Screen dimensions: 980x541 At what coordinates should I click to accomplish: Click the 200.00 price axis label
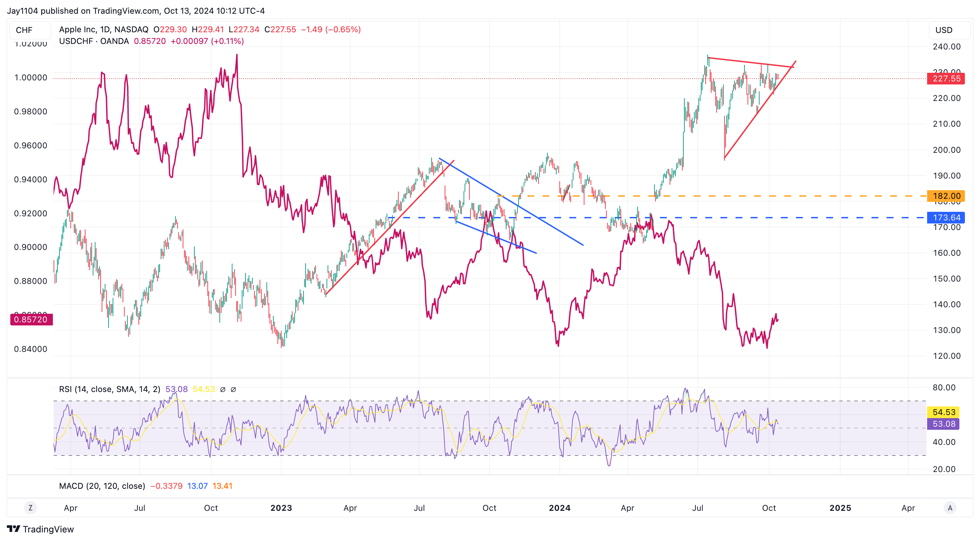pyautogui.click(x=947, y=150)
